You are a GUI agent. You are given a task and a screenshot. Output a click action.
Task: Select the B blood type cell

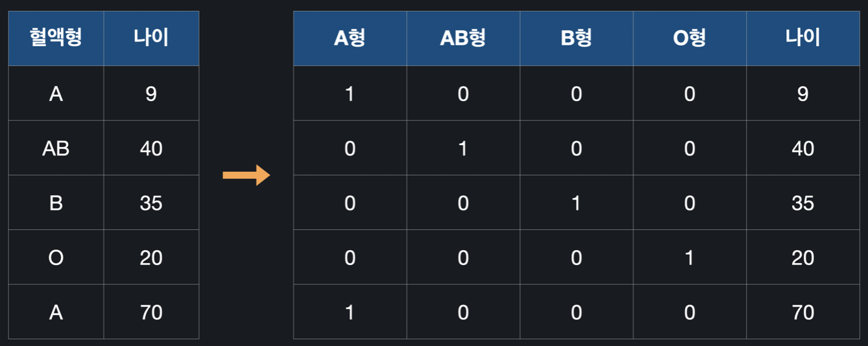point(56,202)
